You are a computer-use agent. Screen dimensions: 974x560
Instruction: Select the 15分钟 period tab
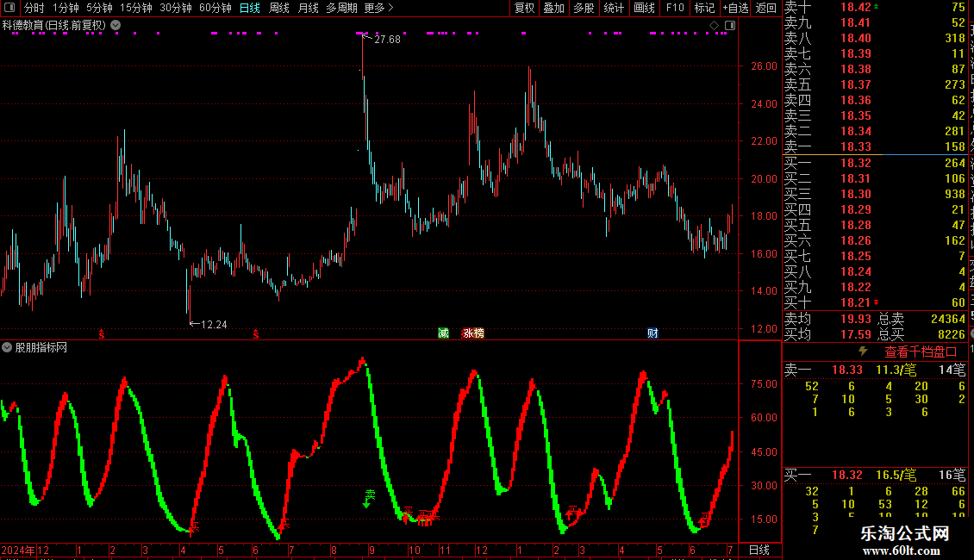[136, 8]
